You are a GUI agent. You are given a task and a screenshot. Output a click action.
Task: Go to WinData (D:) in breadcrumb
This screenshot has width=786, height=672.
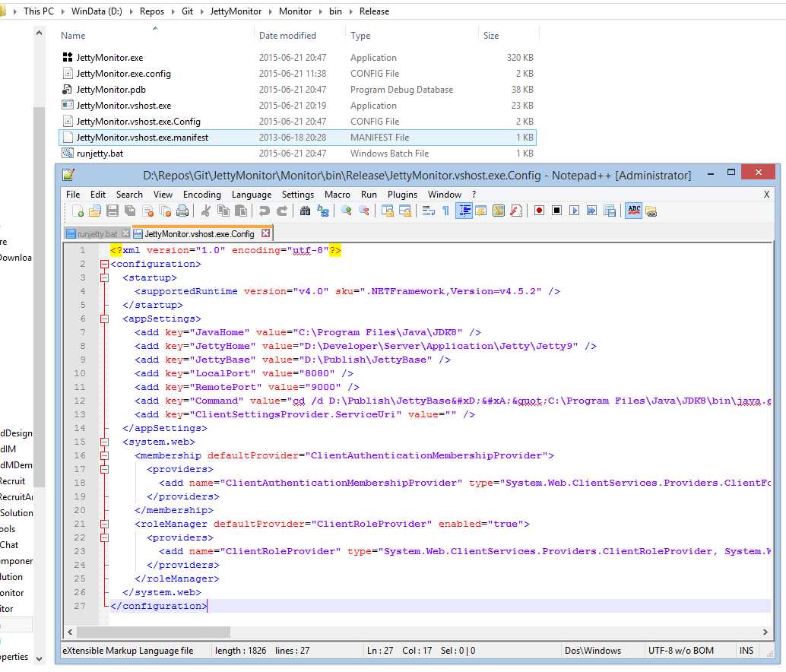[97, 11]
